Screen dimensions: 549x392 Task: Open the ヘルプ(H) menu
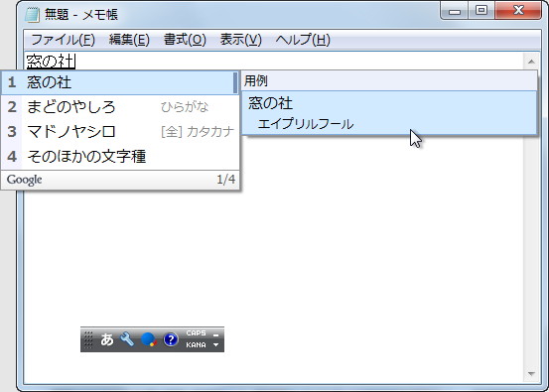303,40
